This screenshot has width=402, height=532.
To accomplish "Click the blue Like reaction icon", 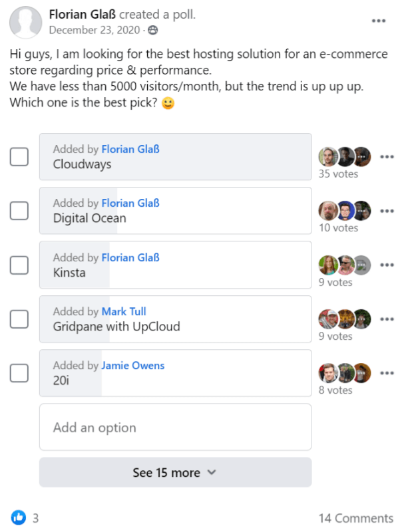I will 18,517.
